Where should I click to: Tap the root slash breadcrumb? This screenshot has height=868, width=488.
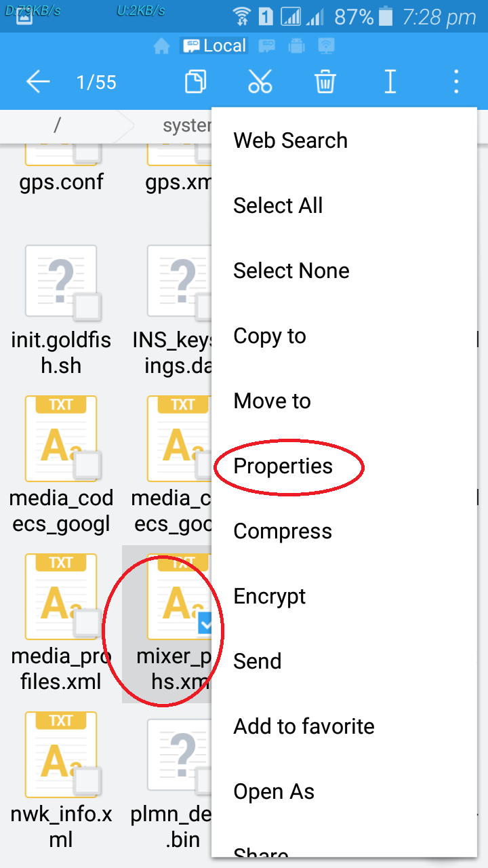click(x=58, y=125)
